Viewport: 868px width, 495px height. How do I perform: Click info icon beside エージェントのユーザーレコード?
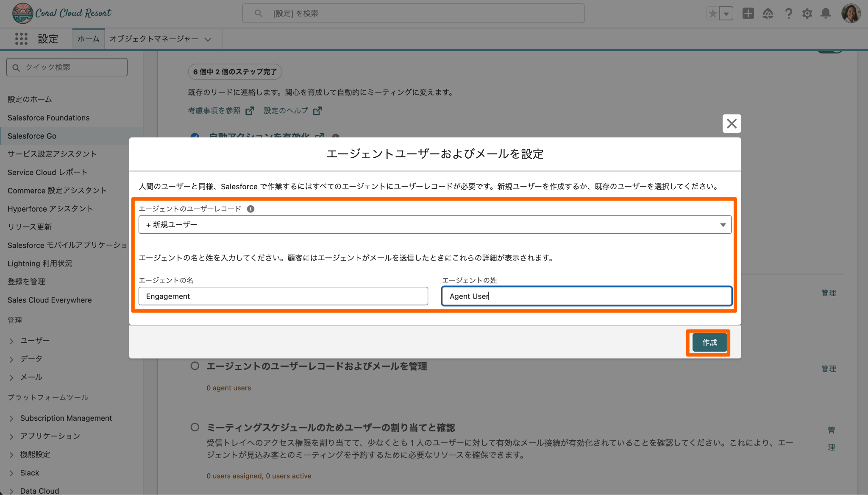click(250, 209)
